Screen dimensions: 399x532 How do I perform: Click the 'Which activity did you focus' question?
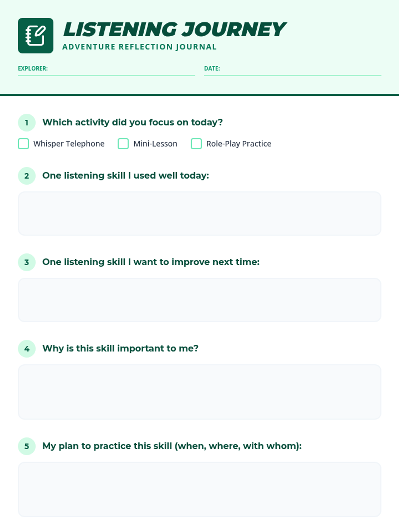133,122
